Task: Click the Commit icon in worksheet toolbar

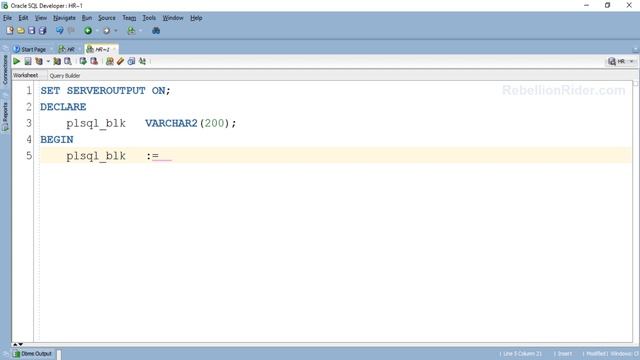Action: click(x=83, y=61)
